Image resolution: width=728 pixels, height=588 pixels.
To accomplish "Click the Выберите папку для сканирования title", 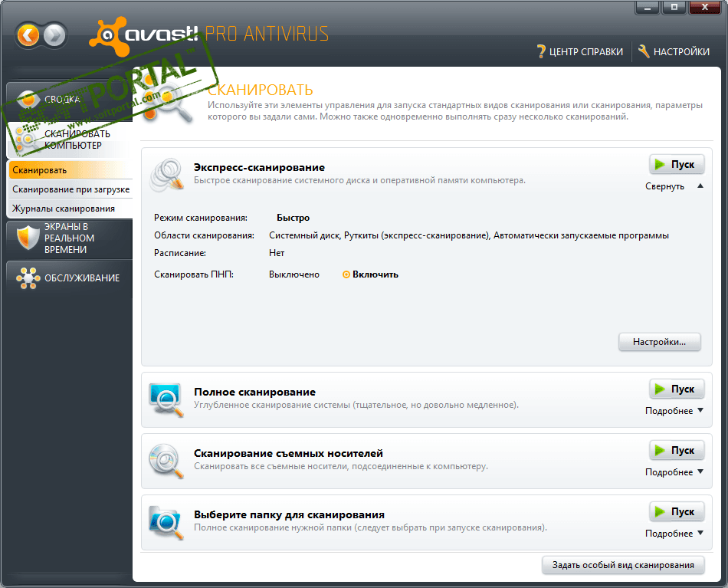I will [289, 514].
